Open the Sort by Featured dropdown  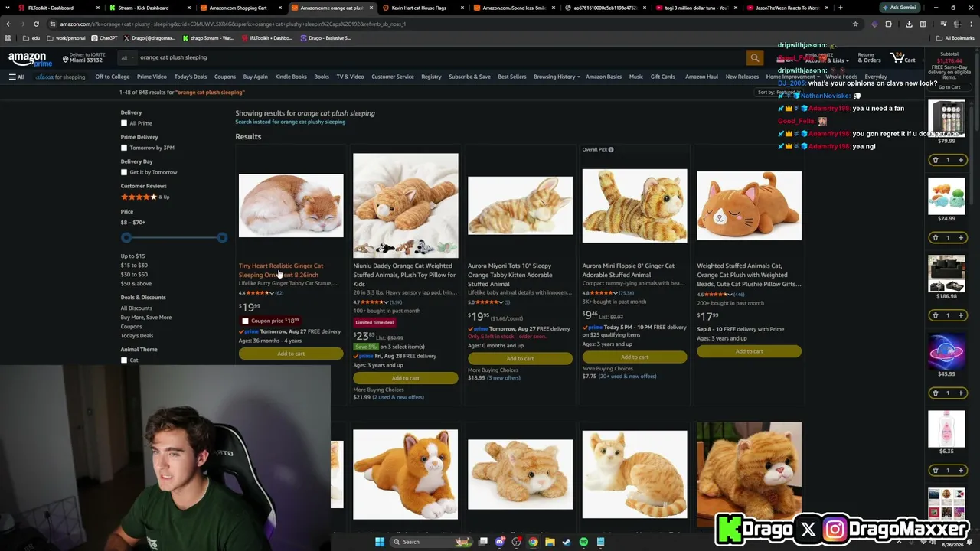(777, 93)
